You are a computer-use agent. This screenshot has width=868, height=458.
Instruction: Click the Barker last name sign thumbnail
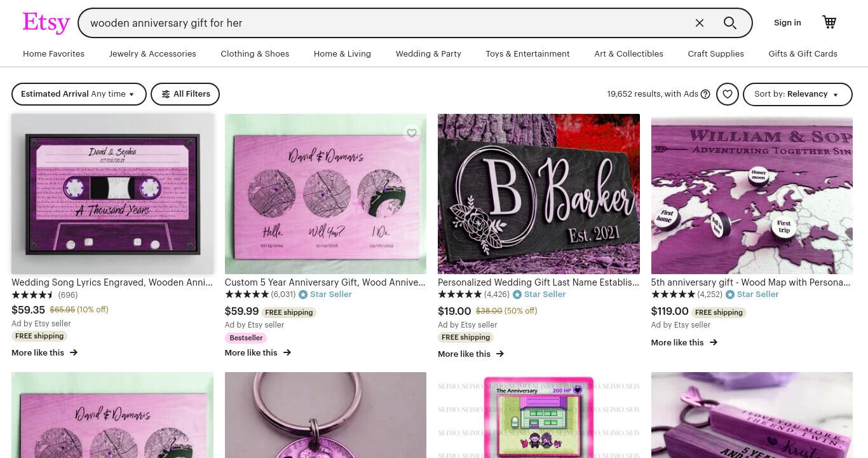pos(539,194)
